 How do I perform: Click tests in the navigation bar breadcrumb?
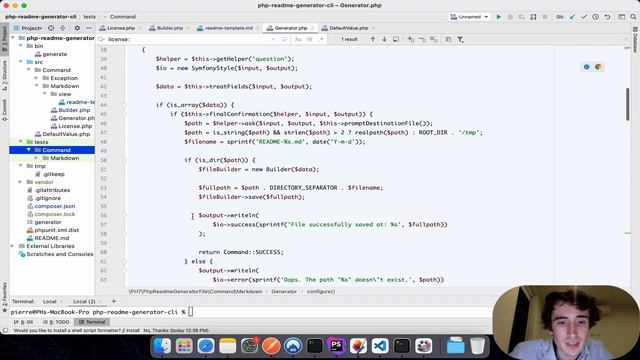[x=89, y=17]
